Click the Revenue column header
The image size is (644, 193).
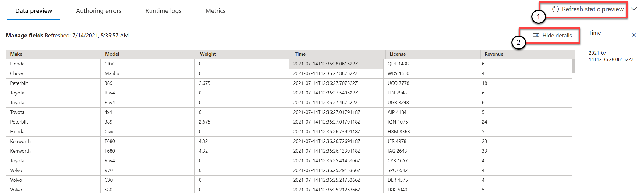494,54
